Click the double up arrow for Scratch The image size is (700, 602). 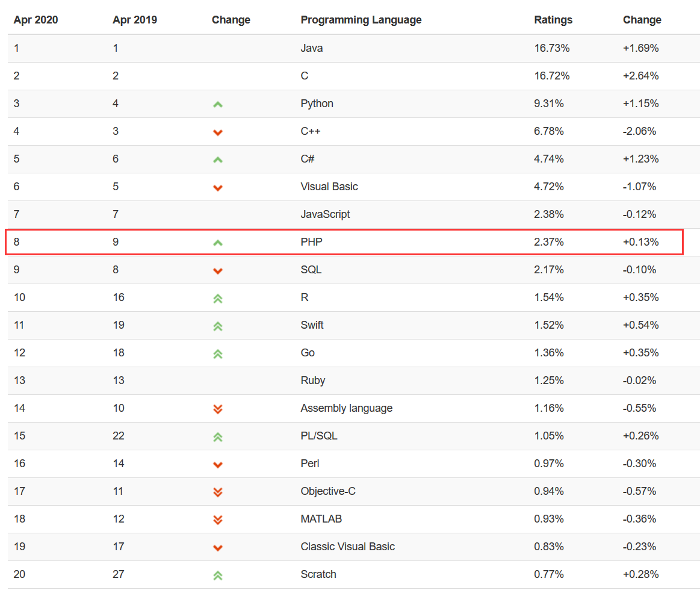pos(218,575)
